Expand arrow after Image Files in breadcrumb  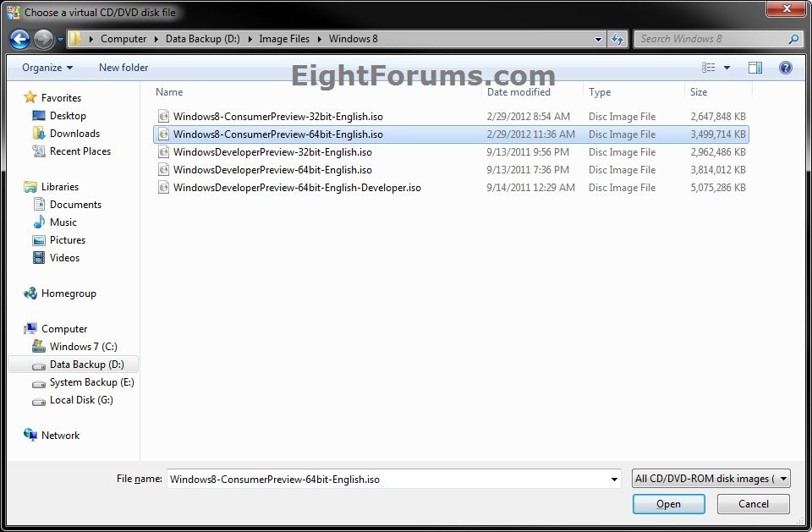coord(319,39)
